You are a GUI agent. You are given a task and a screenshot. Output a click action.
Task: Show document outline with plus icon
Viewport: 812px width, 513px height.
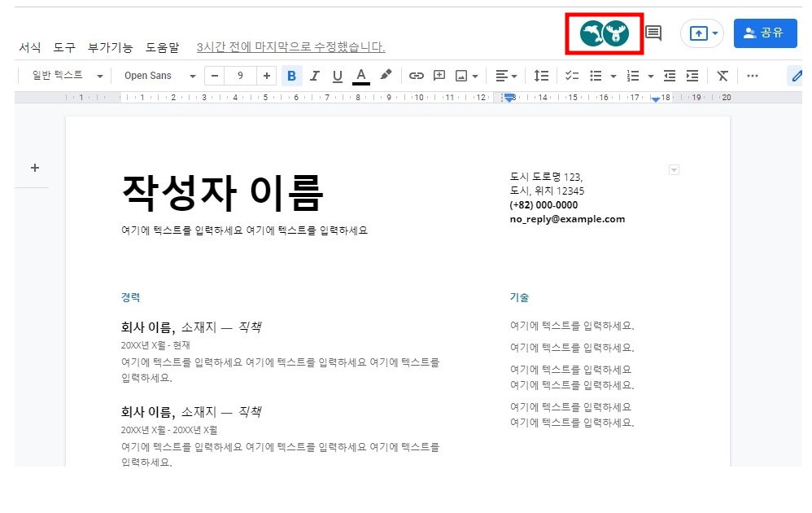tap(35, 168)
